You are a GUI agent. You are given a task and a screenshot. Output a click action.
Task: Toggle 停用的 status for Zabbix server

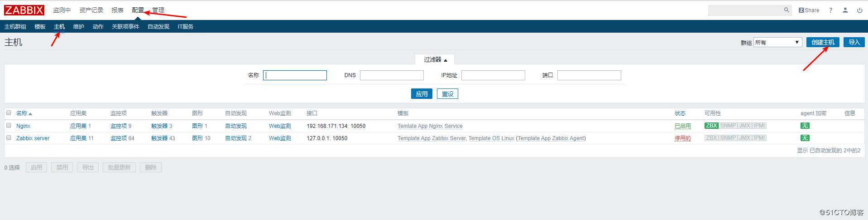pyautogui.click(x=683, y=138)
